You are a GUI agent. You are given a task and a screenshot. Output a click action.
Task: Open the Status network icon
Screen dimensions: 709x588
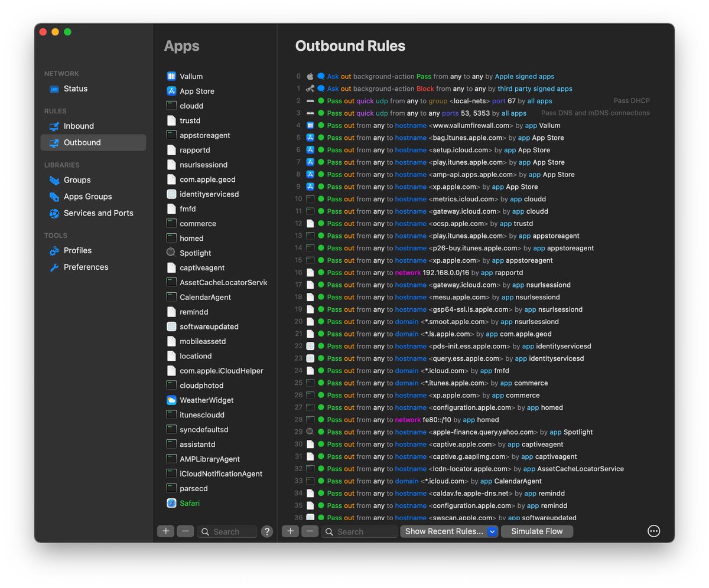click(54, 89)
